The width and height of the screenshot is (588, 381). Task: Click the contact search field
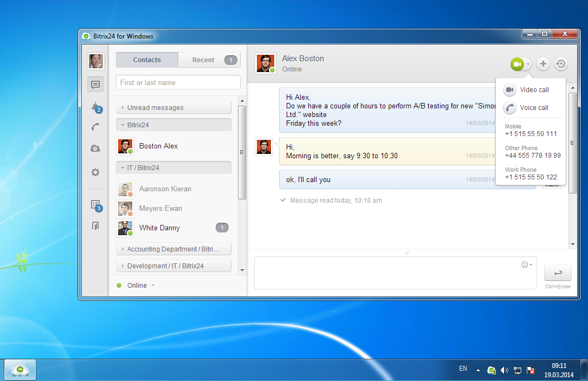pyautogui.click(x=178, y=82)
